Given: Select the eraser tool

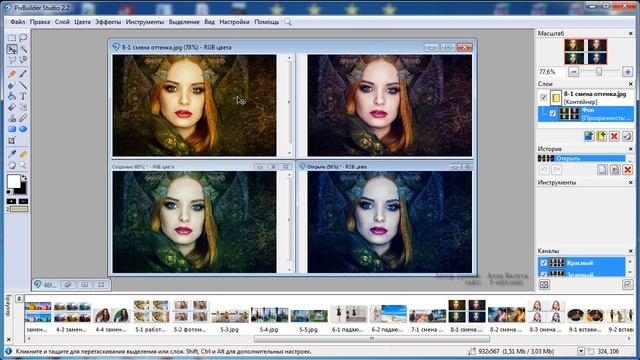Looking at the screenshot, I should 12,85.
